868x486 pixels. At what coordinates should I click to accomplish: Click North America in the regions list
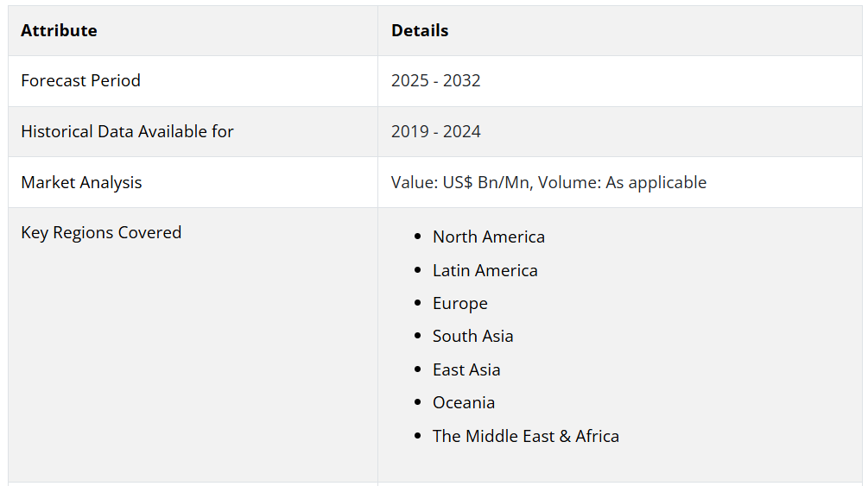[x=488, y=237]
